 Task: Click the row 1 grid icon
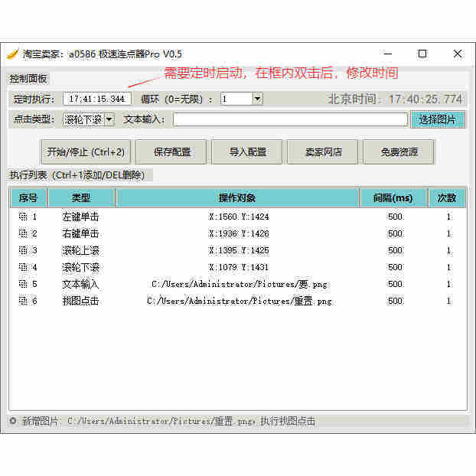(23, 217)
